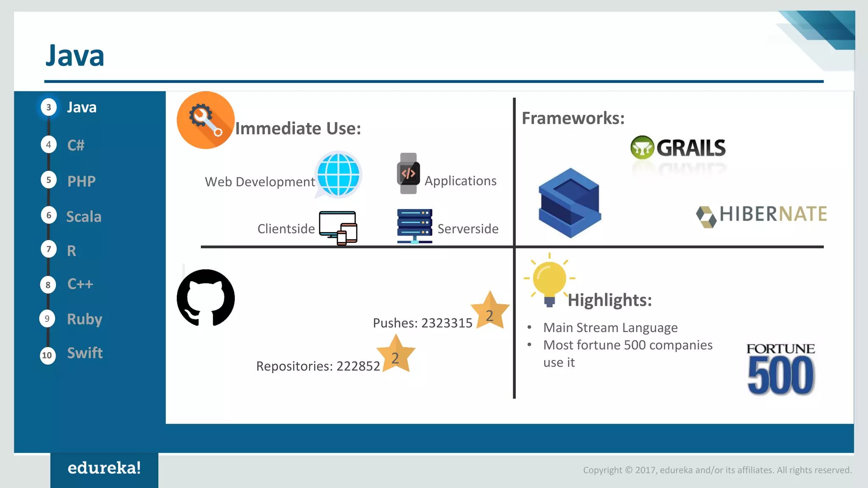Click the star badge beside Repositories count

tap(395, 354)
